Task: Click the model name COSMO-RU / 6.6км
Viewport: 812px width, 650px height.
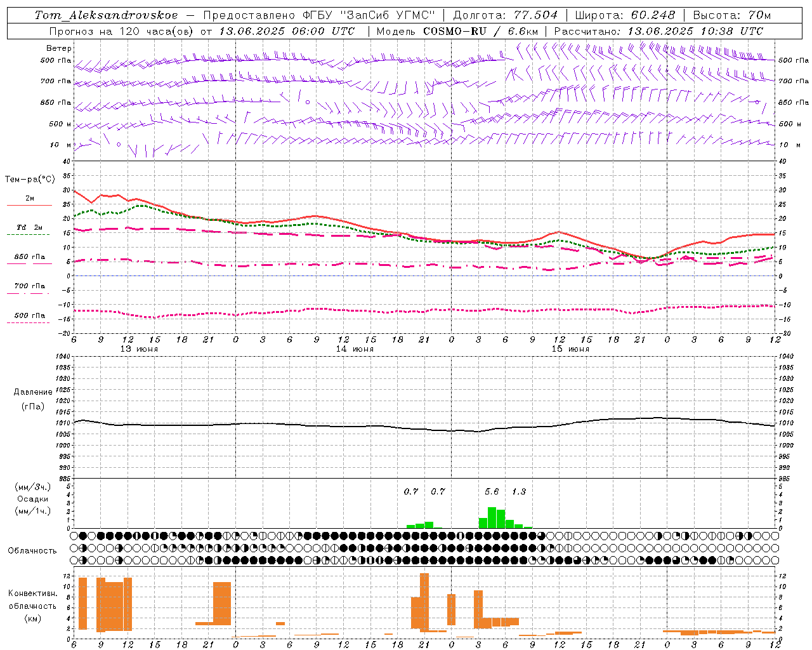Action: [481, 31]
